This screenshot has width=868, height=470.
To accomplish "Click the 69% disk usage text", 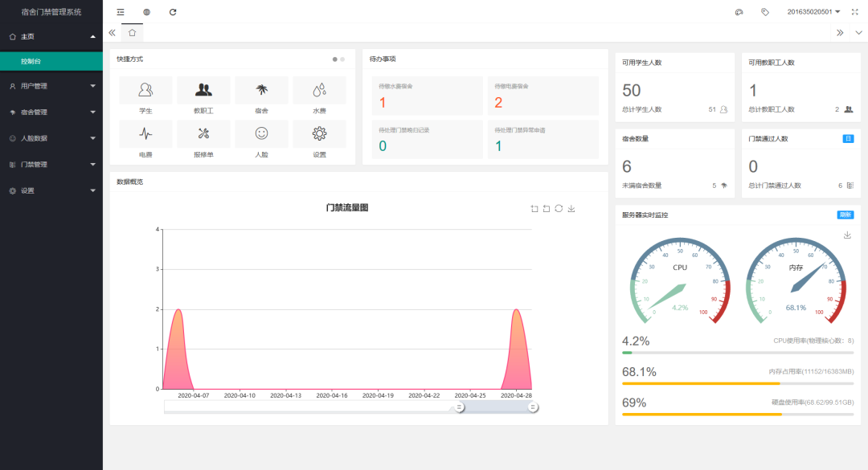I will pos(634,403).
